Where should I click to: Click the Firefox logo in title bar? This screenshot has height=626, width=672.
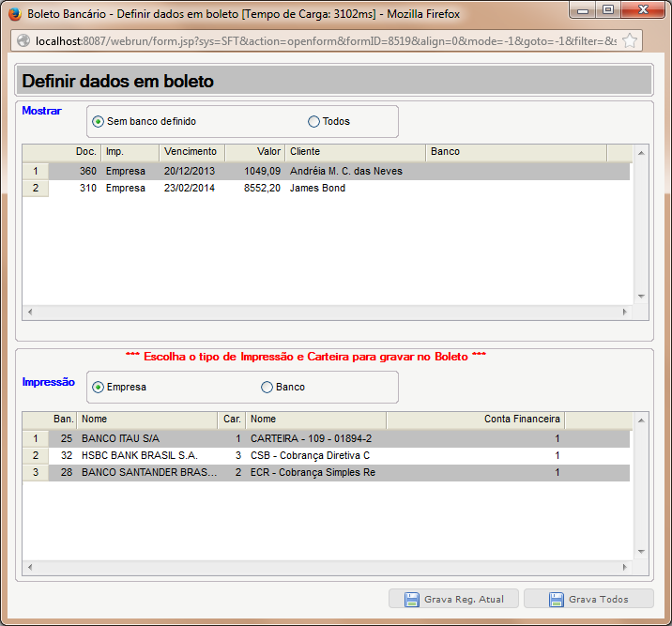(15, 14)
